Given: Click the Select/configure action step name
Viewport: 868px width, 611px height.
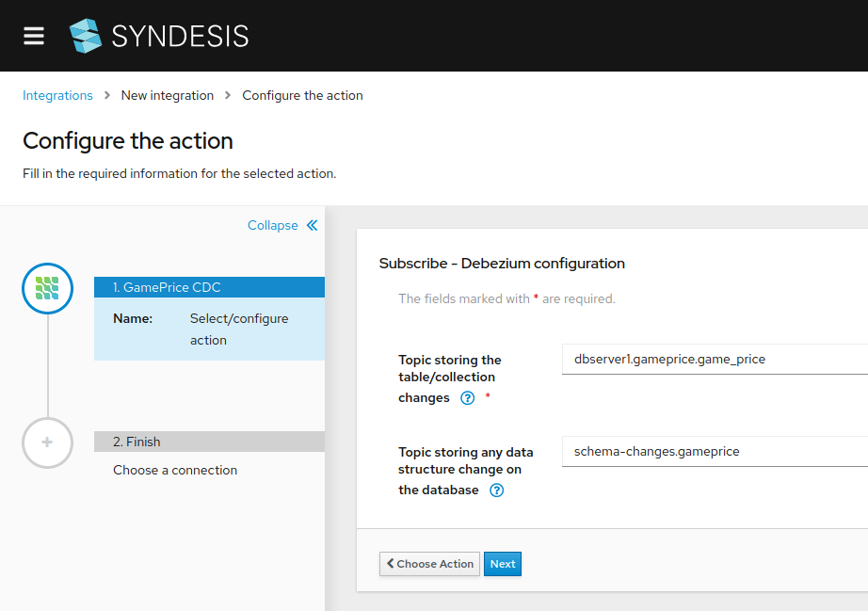Looking at the screenshot, I should [239, 330].
